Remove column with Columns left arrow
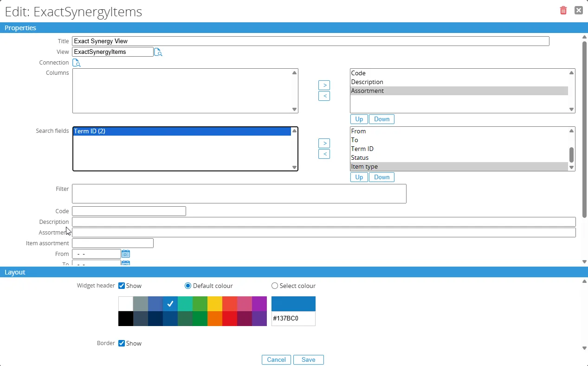 [324, 96]
